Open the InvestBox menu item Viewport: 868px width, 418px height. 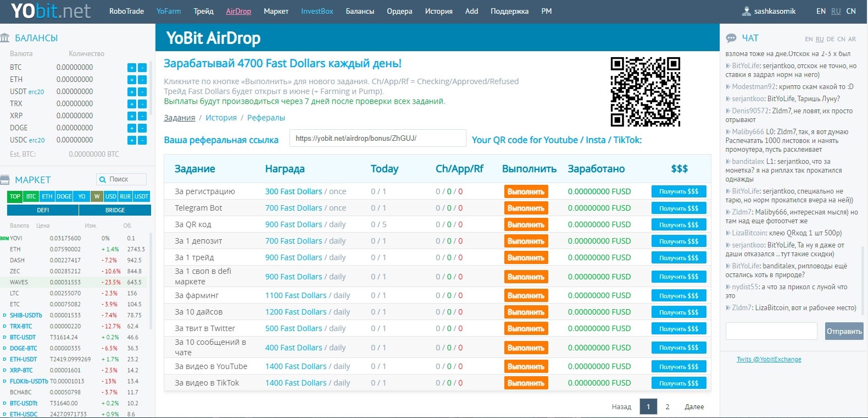pyautogui.click(x=317, y=11)
